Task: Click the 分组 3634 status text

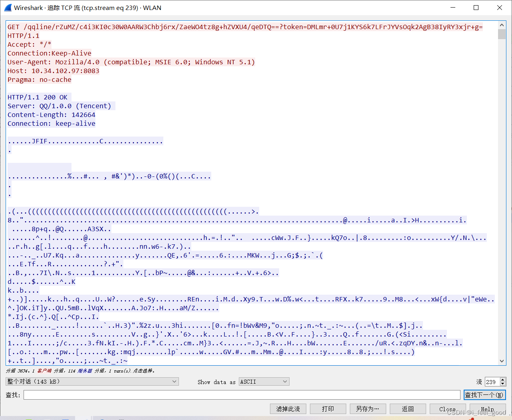Action: click(x=80, y=370)
